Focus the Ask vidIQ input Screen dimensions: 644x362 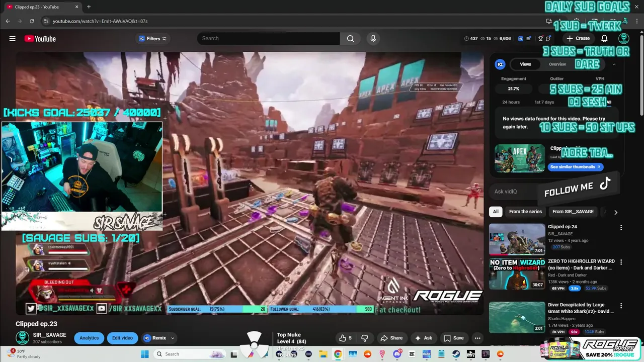pyautogui.click(x=513, y=192)
